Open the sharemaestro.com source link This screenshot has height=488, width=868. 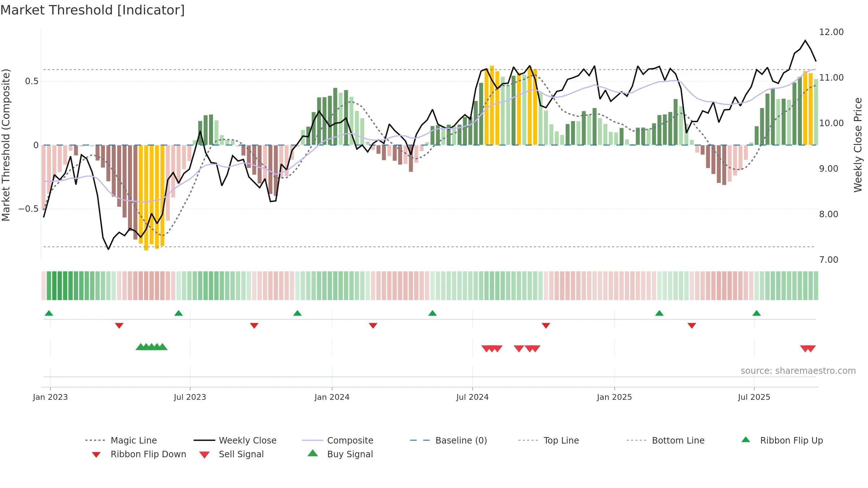click(798, 371)
